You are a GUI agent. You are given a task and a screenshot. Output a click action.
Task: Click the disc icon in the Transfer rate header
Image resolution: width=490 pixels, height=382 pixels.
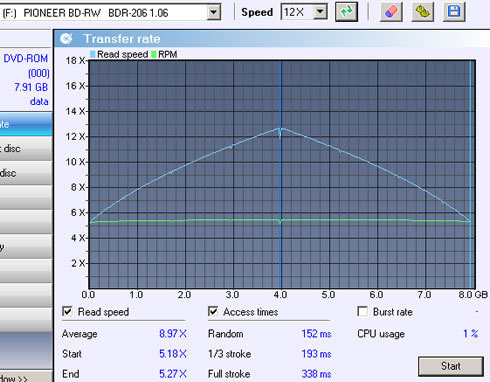(x=66, y=39)
